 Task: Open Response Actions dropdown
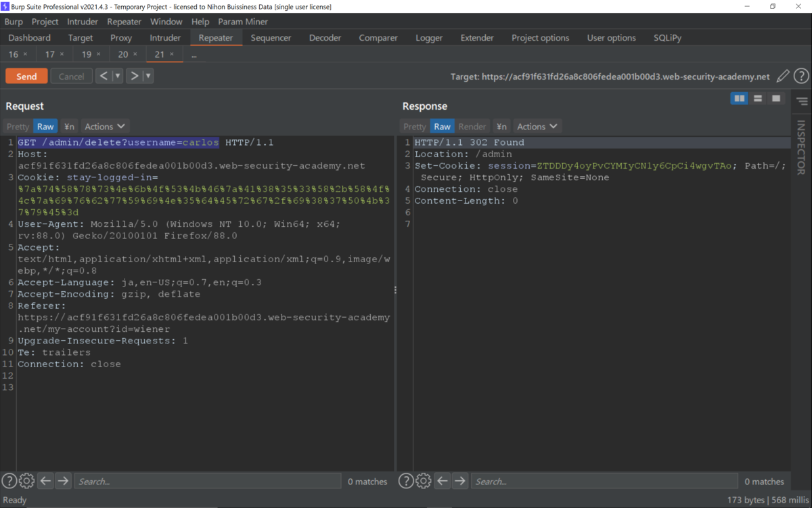[537, 127]
